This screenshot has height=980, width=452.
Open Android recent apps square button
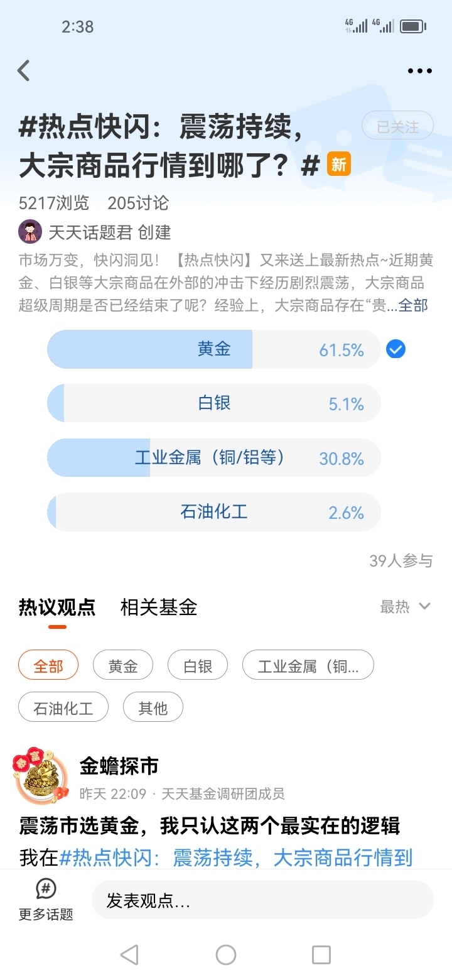point(321,955)
